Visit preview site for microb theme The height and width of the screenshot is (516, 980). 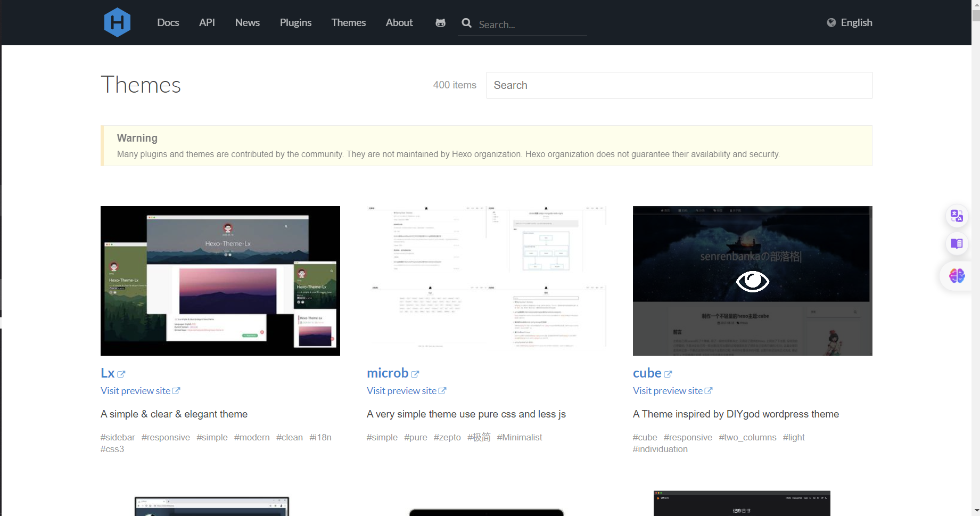pos(406,391)
